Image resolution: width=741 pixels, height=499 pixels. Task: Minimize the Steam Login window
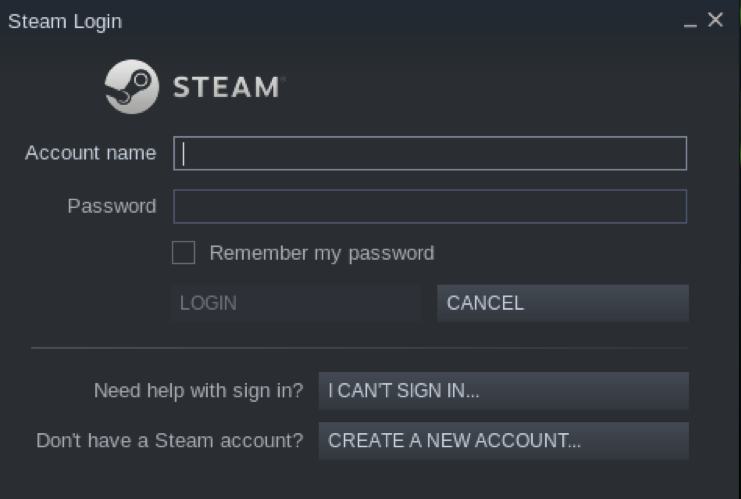[x=690, y=22]
